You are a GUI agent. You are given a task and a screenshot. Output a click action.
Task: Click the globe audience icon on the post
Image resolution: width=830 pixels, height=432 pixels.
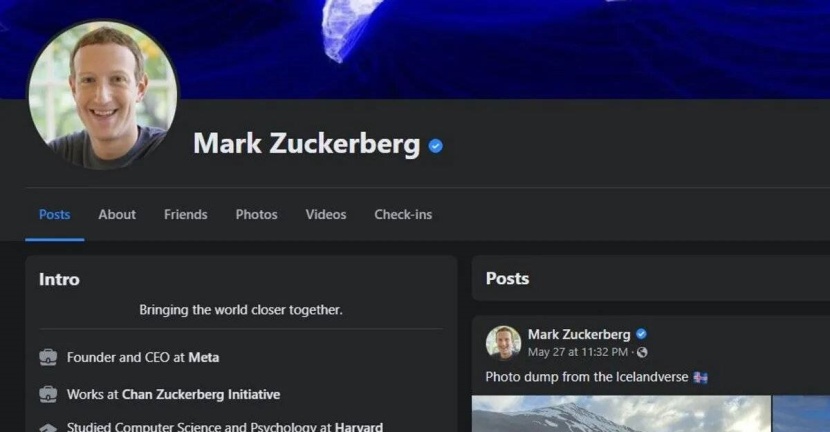pyautogui.click(x=642, y=352)
